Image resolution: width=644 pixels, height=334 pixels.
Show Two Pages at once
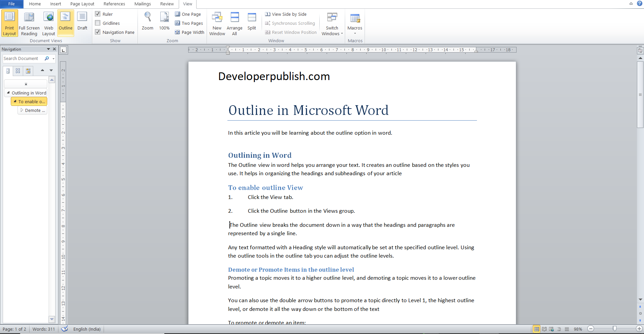189,23
